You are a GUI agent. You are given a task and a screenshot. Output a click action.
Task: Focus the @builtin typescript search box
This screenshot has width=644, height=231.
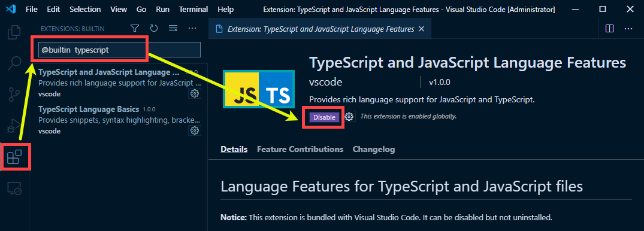pos(119,50)
